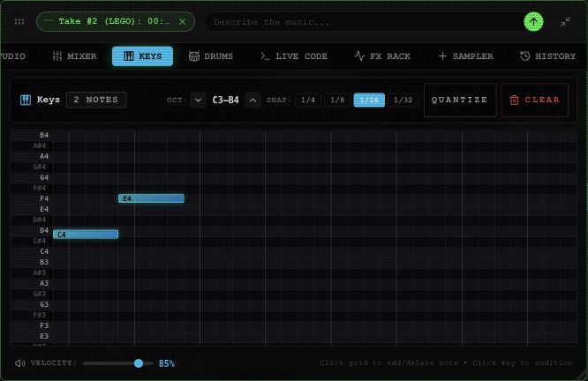This screenshot has height=381, width=588.
Task: Audition the G3 key
Action: (32, 304)
